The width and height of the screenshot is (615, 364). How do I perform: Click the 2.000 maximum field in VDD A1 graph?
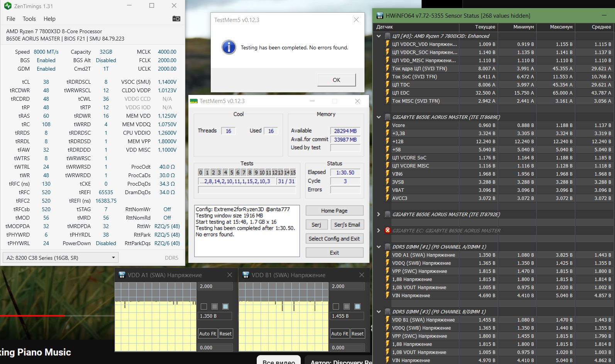coord(215,286)
